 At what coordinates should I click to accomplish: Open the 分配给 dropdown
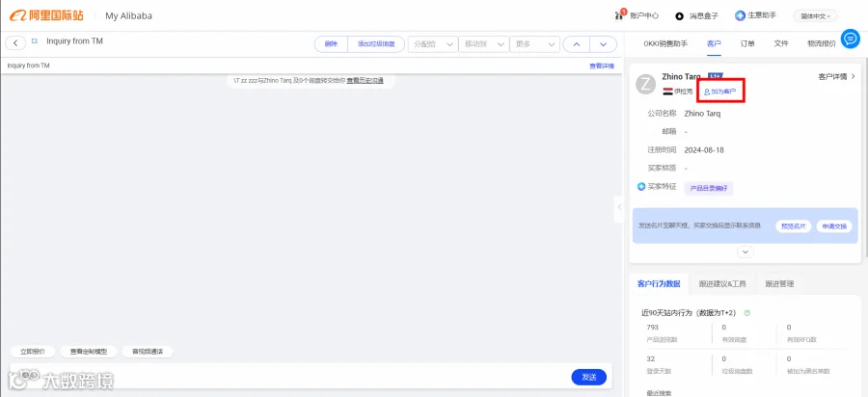pos(433,44)
